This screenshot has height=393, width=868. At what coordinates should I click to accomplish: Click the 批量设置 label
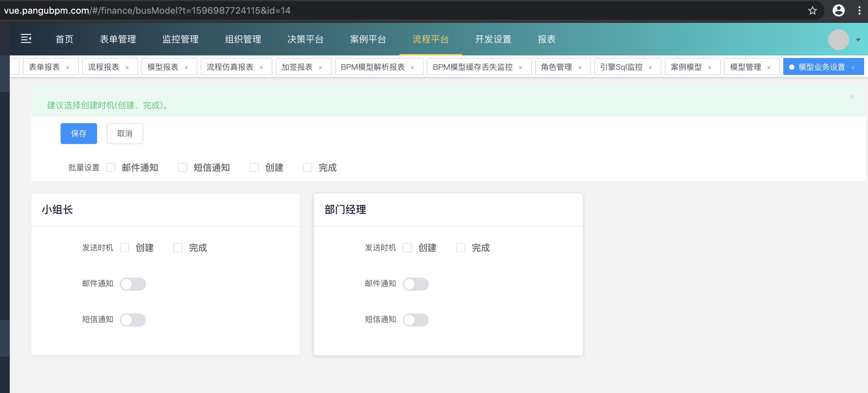pyautogui.click(x=84, y=167)
